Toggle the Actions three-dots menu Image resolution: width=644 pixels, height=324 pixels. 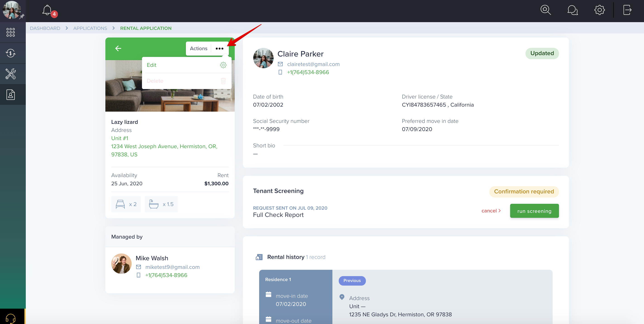click(220, 48)
